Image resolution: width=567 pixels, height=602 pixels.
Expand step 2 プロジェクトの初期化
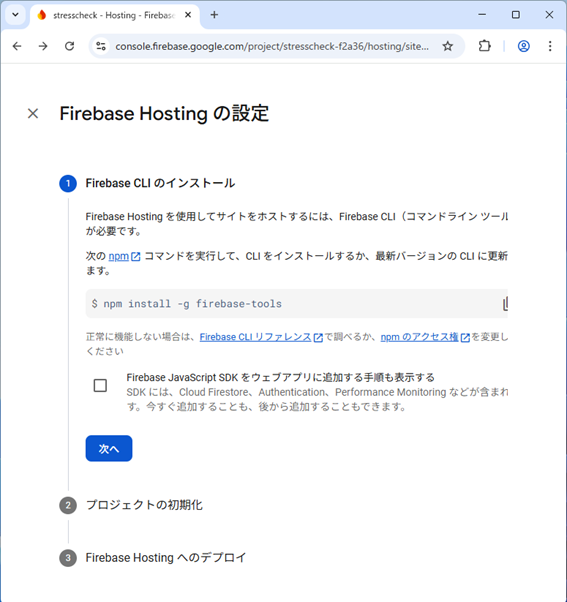tap(144, 505)
